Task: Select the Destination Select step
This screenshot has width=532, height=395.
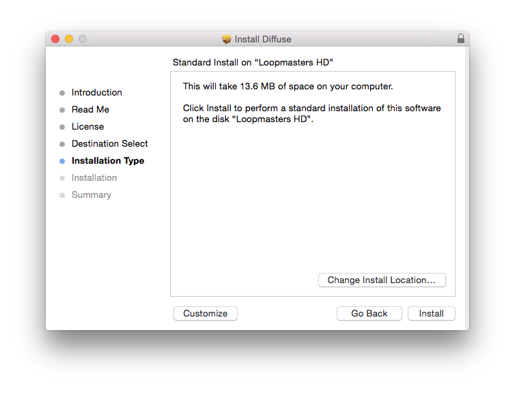Action: [x=109, y=143]
